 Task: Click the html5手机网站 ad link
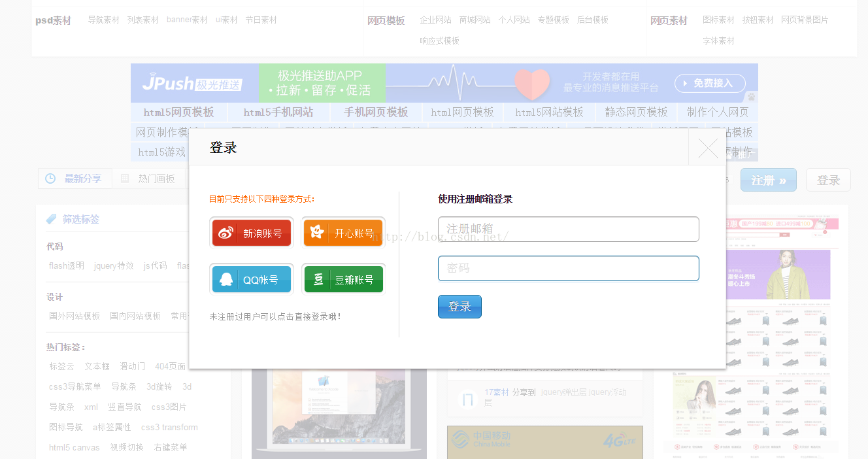click(278, 112)
